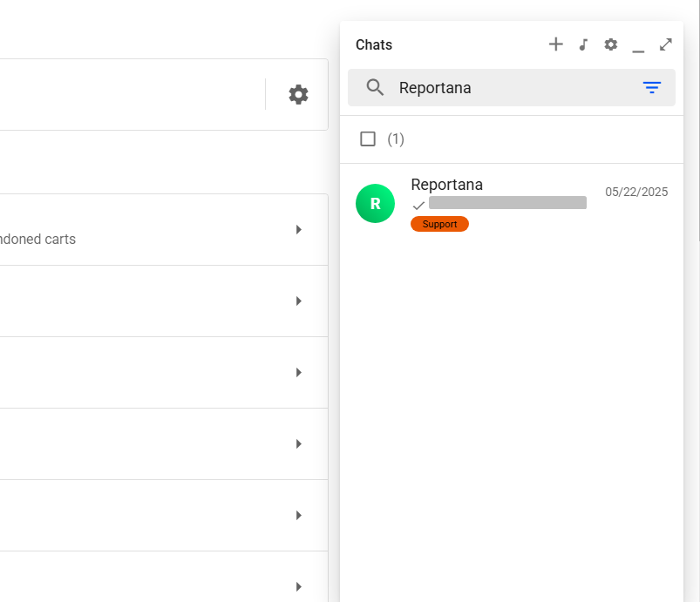
Task: Click the orange Support tag
Action: [x=439, y=224]
